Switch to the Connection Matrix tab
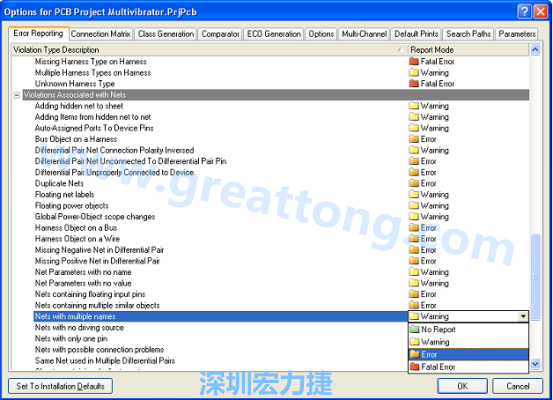Viewport: 553px width, 400px height. point(101,34)
